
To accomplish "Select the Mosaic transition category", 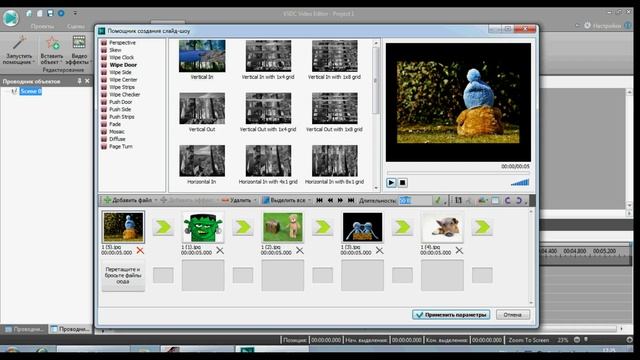I will pyautogui.click(x=117, y=131).
